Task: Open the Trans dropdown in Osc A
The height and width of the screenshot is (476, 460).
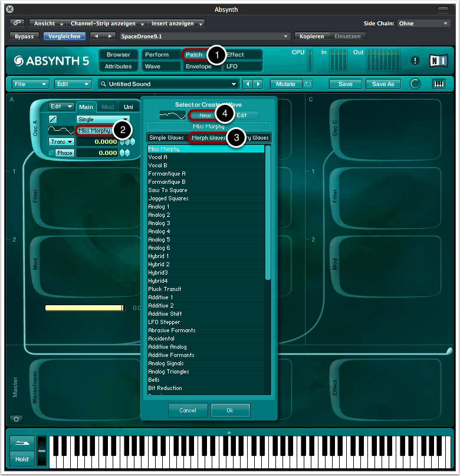Action: click(61, 142)
